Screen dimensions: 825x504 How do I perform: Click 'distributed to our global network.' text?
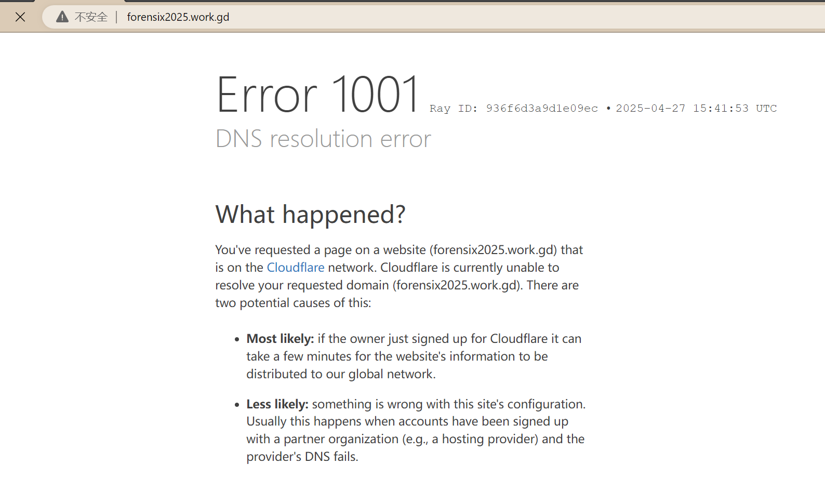341,374
